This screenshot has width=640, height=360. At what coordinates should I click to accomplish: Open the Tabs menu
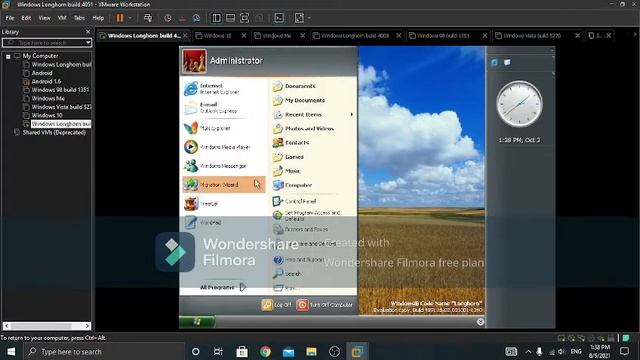pyautogui.click(x=79, y=18)
